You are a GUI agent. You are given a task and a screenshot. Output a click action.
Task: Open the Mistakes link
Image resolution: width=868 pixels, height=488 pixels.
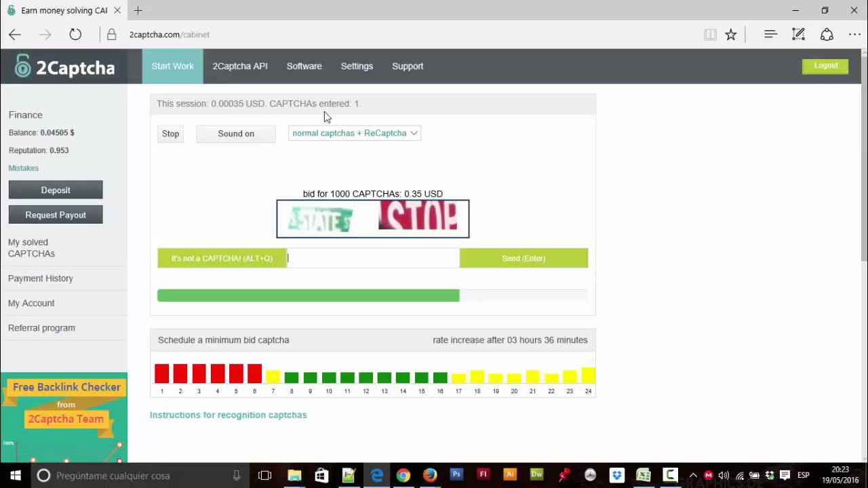[24, 168]
